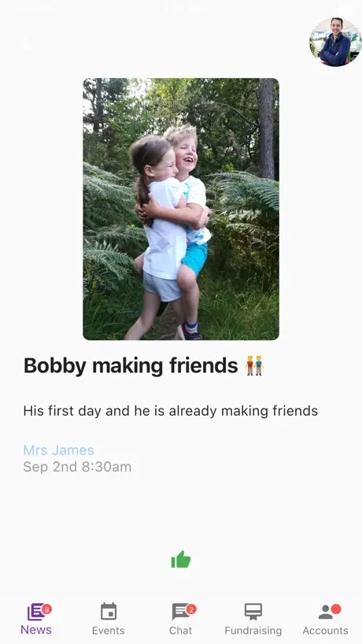Switch to the Fundraising tab label
Viewport: 362px width, 644px height.
253,631
